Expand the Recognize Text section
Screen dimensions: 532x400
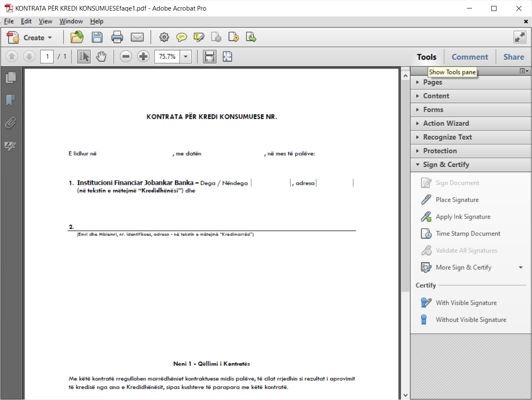click(471, 137)
